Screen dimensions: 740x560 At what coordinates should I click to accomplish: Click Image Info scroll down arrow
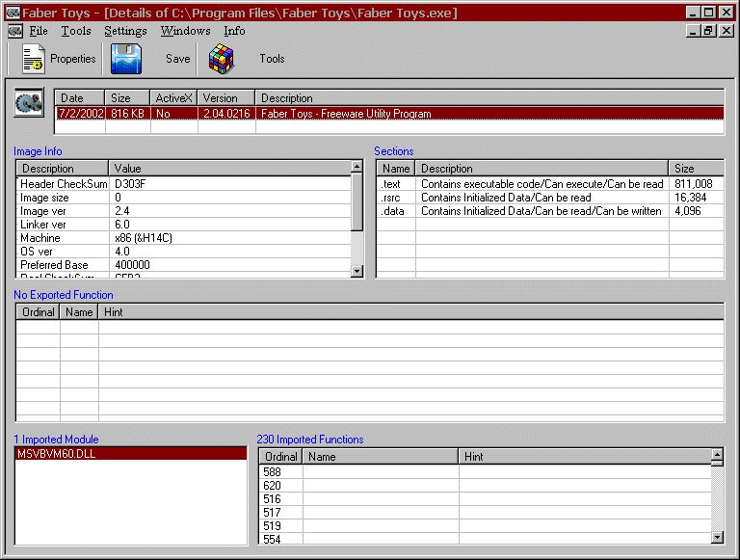click(357, 271)
